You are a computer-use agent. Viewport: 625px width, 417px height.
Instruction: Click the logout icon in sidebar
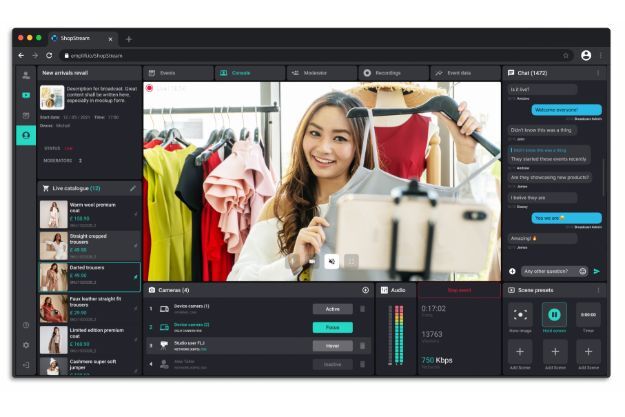pos(26,365)
